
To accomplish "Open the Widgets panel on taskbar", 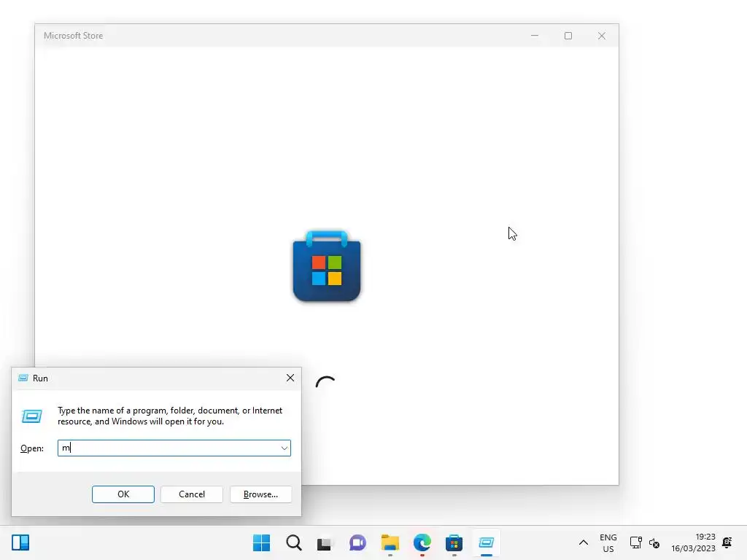I will pyautogui.click(x=20, y=542).
